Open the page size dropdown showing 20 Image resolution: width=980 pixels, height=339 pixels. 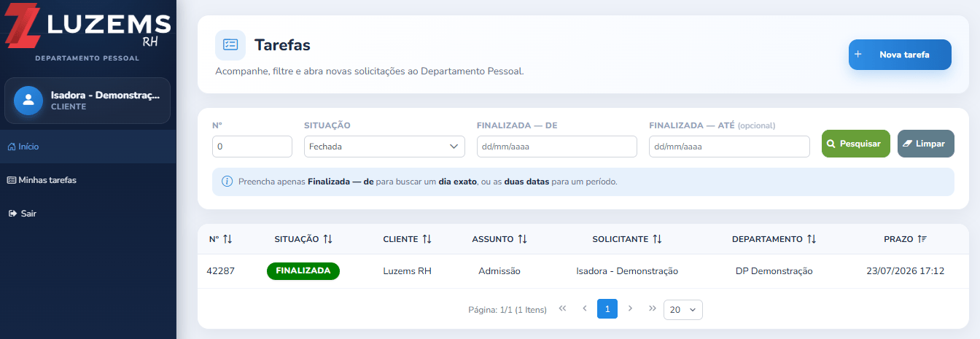[683, 310]
